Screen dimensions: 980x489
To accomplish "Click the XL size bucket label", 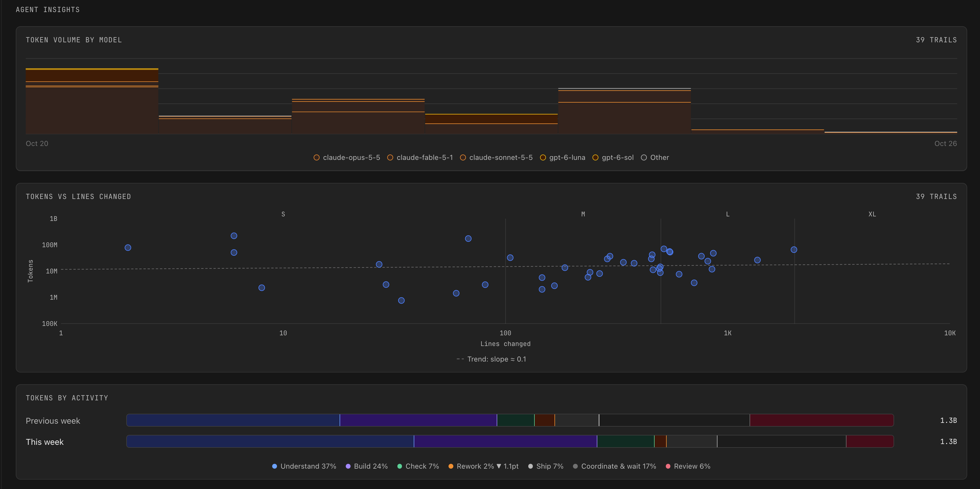I will 872,214.
